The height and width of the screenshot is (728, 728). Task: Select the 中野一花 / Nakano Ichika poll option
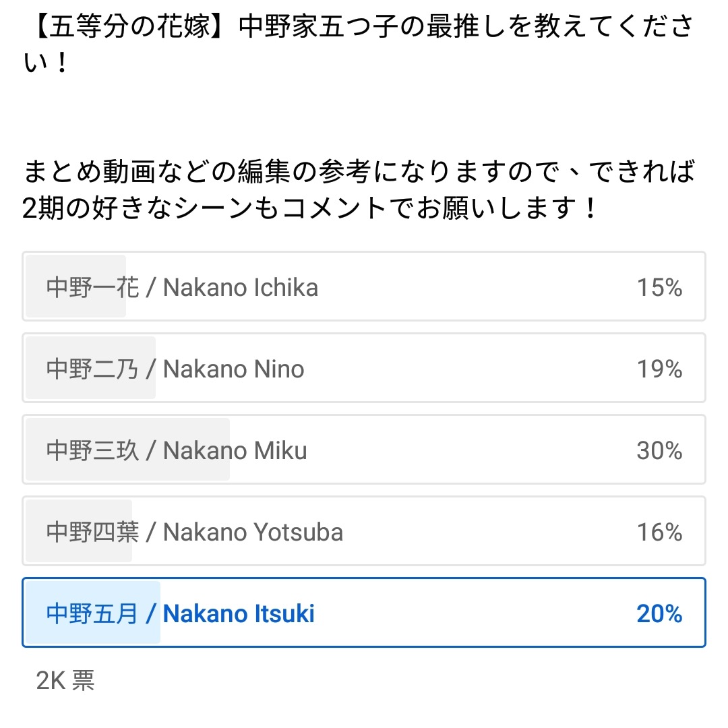[363, 286]
